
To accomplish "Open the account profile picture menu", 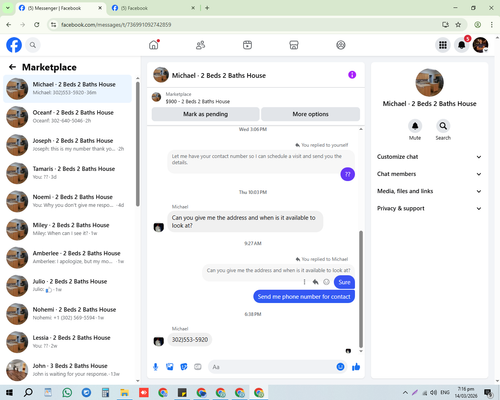I will (480, 45).
